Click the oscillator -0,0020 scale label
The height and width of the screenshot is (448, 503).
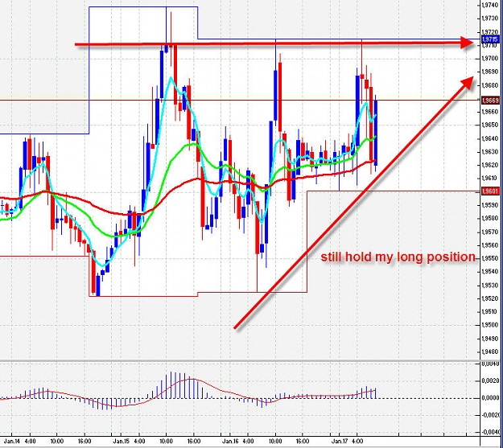490,415
